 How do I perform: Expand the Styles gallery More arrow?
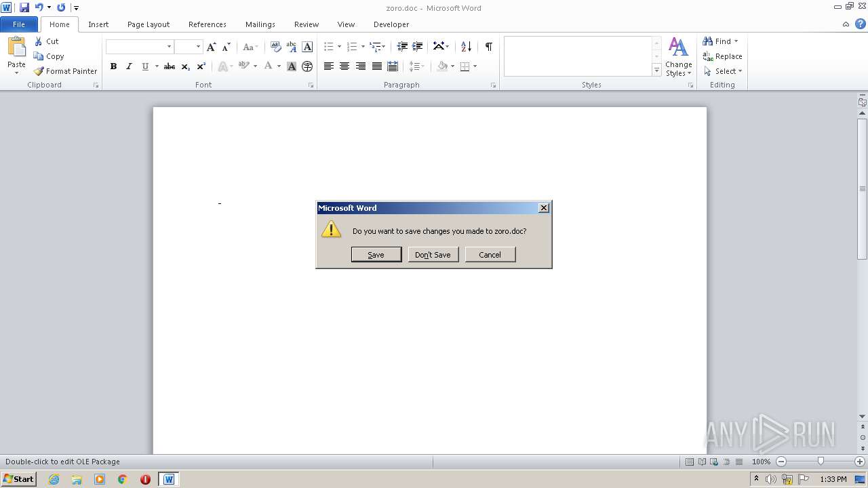pyautogui.click(x=656, y=70)
